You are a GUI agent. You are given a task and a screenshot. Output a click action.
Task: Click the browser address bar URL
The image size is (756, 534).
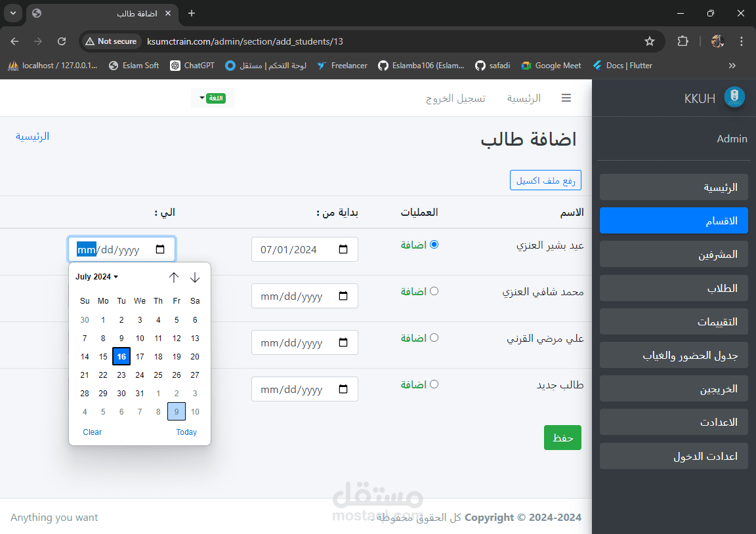click(x=245, y=41)
